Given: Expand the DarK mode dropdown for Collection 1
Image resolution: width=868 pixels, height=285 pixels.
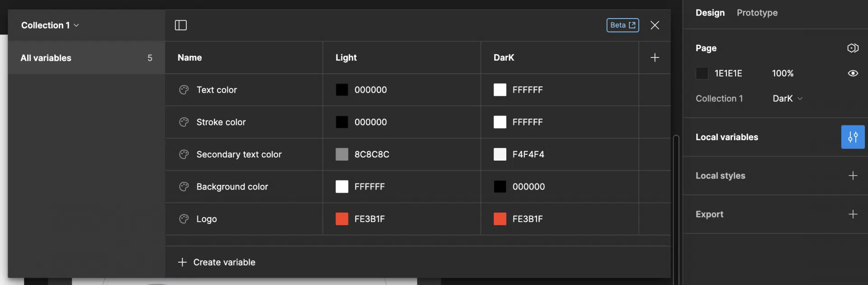Looking at the screenshot, I should [x=788, y=99].
